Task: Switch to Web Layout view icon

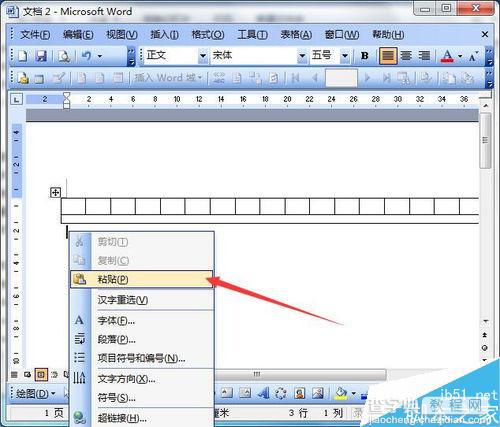Action: (27, 375)
